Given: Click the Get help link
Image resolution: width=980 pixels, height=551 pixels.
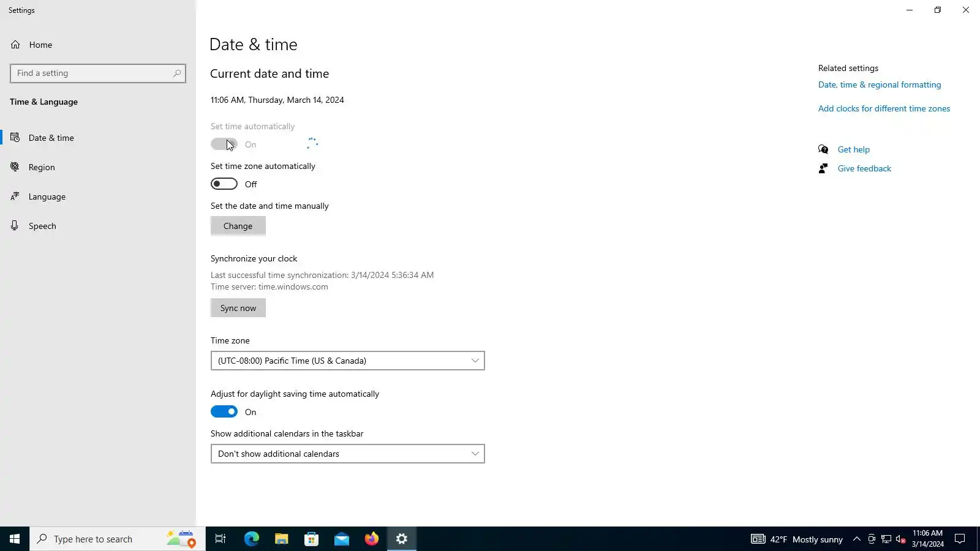Looking at the screenshot, I should [854, 149].
